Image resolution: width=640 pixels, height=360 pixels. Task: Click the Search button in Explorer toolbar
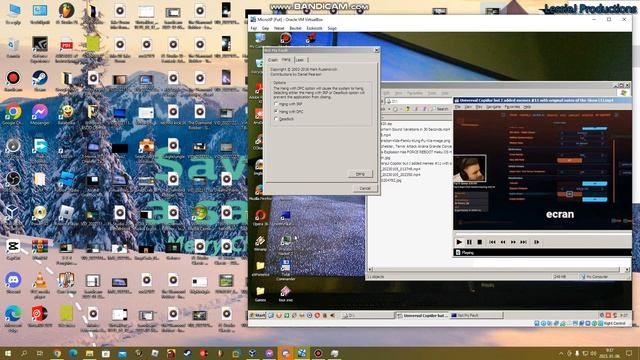(x=440, y=109)
